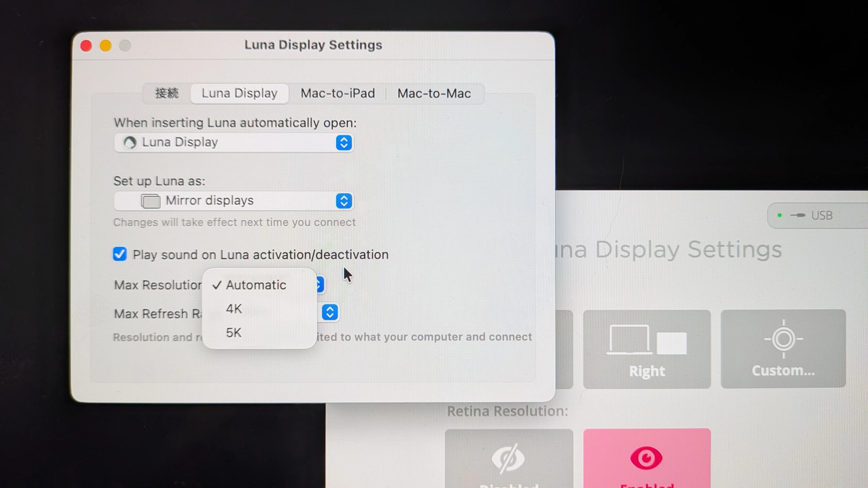Open the automatically open Luna Display dropdown
Screen dimensions: 868x488
234,142
